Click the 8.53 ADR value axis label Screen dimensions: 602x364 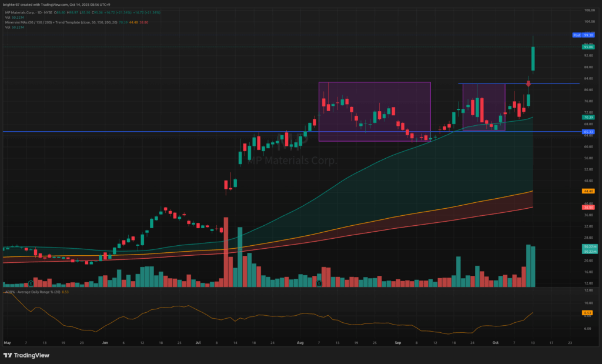coord(588,313)
